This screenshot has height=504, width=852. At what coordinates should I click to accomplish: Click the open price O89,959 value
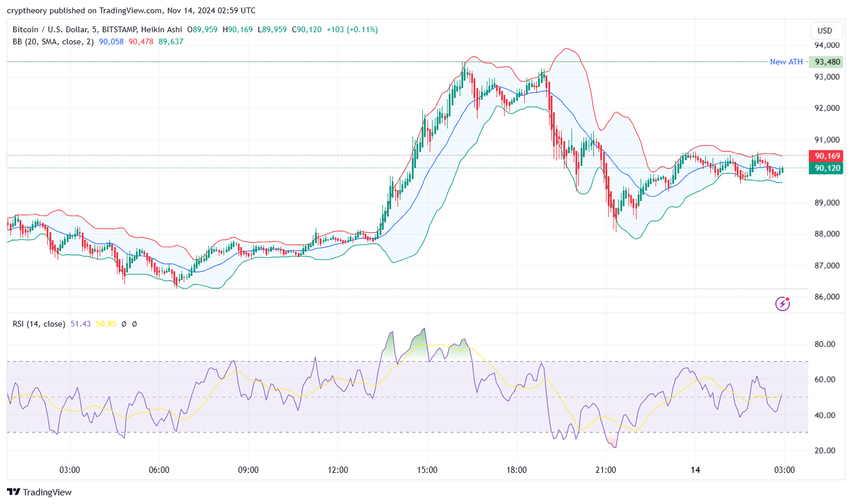(202, 29)
